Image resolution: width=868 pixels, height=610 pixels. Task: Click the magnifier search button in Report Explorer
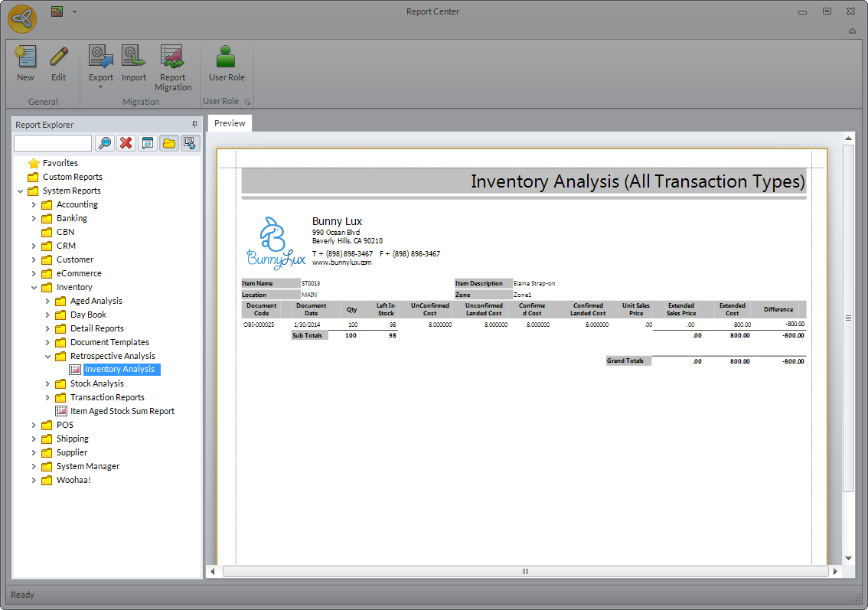click(105, 143)
